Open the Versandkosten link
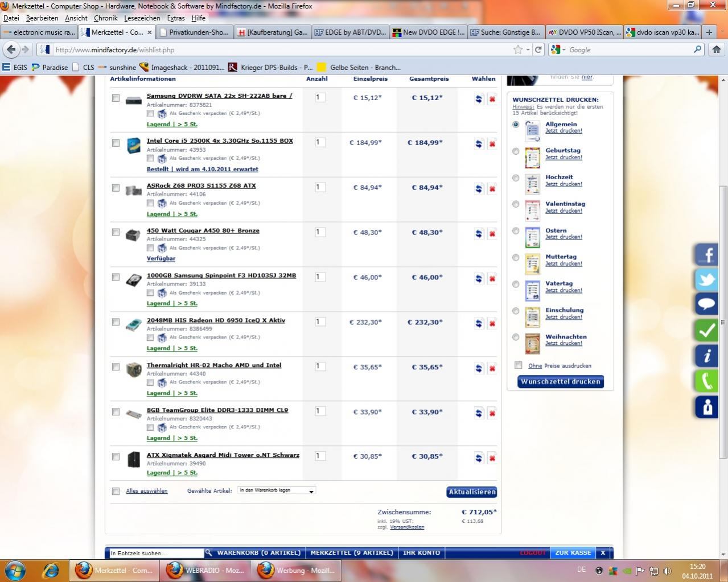The height and width of the screenshot is (582, 728). [x=407, y=527]
